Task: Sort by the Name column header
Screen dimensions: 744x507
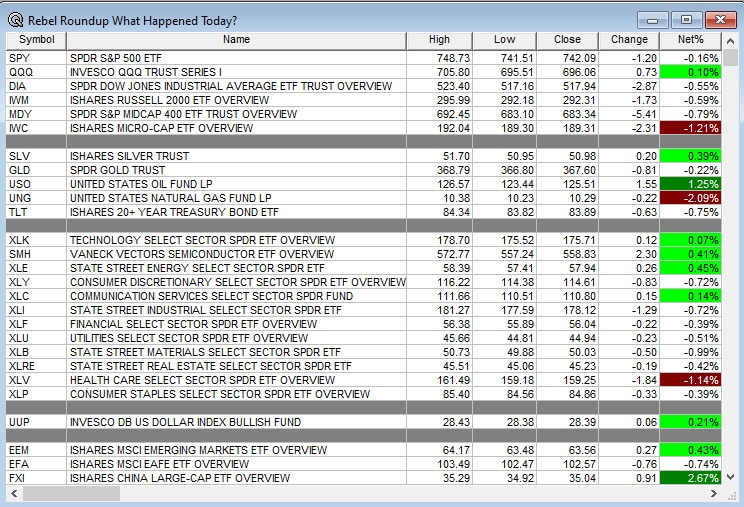Action: click(x=236, y=40)
